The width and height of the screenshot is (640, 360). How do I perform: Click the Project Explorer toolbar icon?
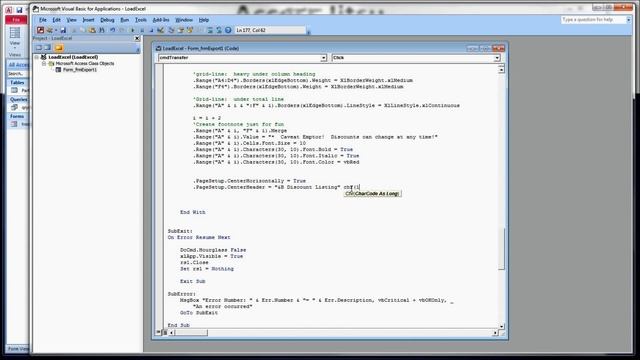pyautogui.click(x=171, y=30)
